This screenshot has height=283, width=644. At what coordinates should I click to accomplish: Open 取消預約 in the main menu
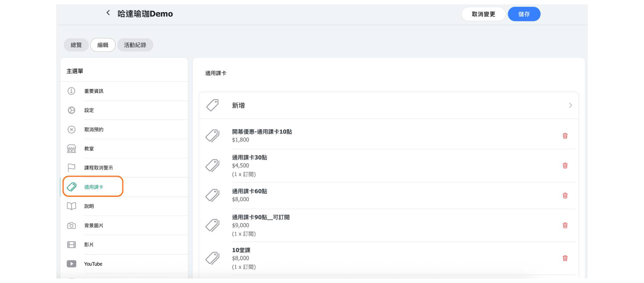point(94,130)
